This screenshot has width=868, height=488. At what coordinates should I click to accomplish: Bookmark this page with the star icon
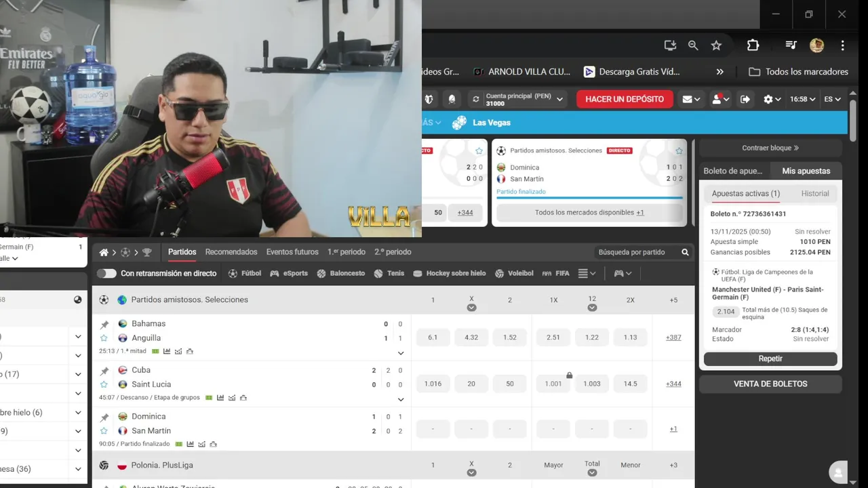point(716,45)
